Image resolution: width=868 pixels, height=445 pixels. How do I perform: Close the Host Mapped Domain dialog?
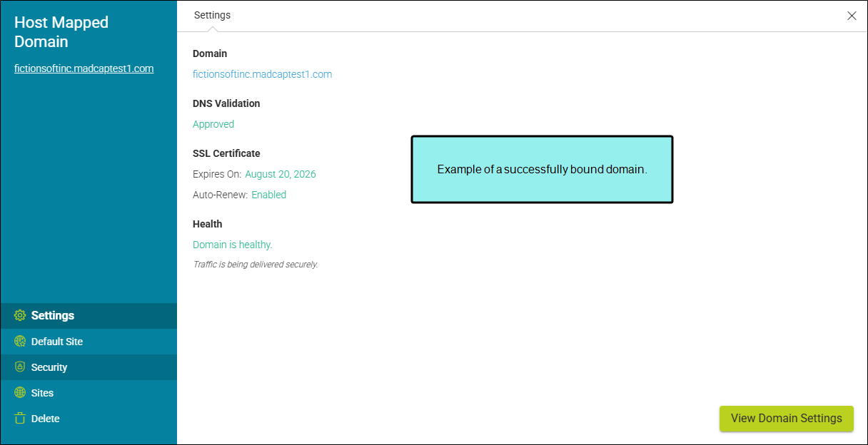pos(852,16)
